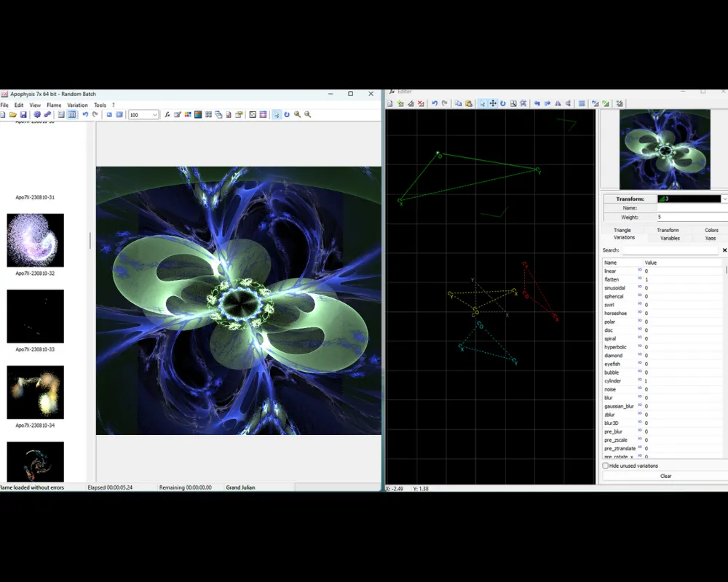The height and width of the screenshot is (582, 728).
Task: Enable Hide unused variations checkbox
Action: click(x=606, y=466)
